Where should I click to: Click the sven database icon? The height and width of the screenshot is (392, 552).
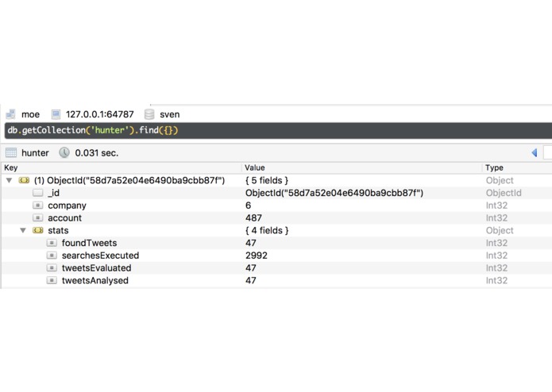[149, 114]
